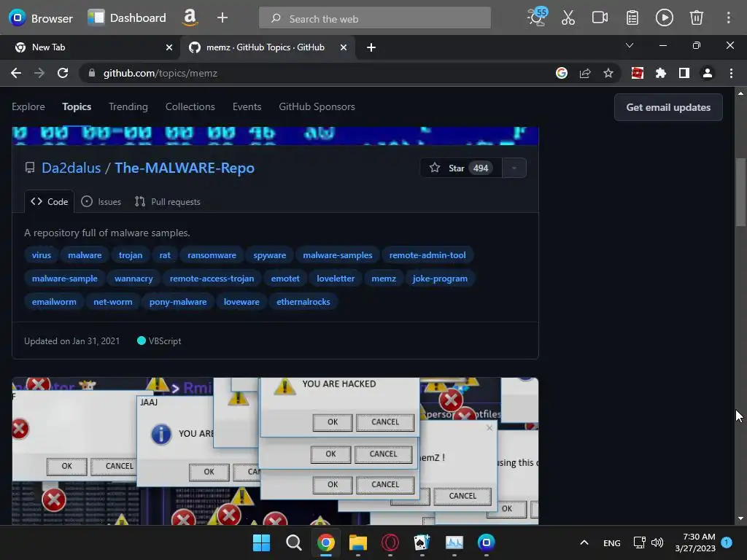
Task: Select the remote-admin-tool topic tag
Action: coord(427,255)
